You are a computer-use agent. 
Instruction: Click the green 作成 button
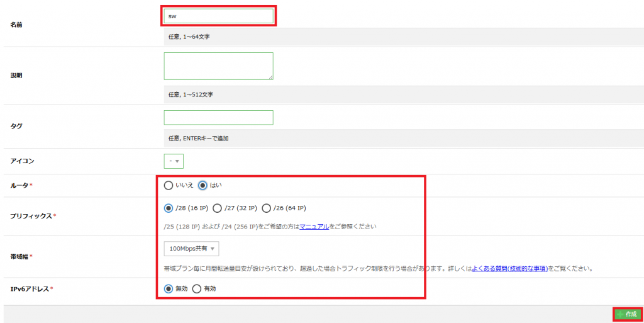click(627, 314)
